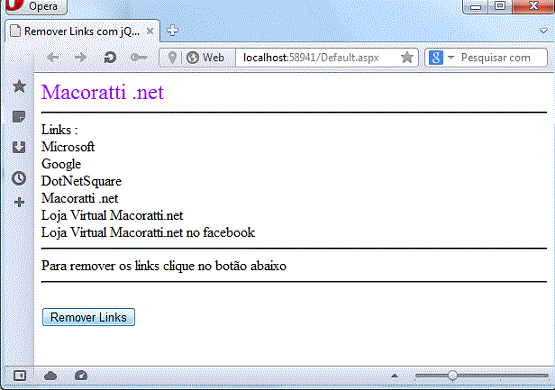Click the location pin icon in address bar

point(172,57)
